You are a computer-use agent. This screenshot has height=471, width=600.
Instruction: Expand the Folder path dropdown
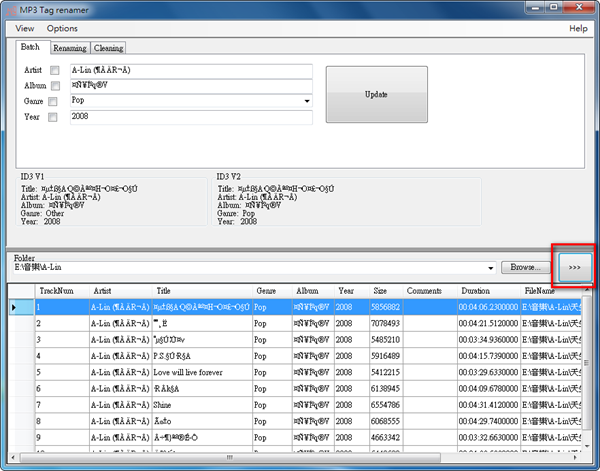[490, 268]
